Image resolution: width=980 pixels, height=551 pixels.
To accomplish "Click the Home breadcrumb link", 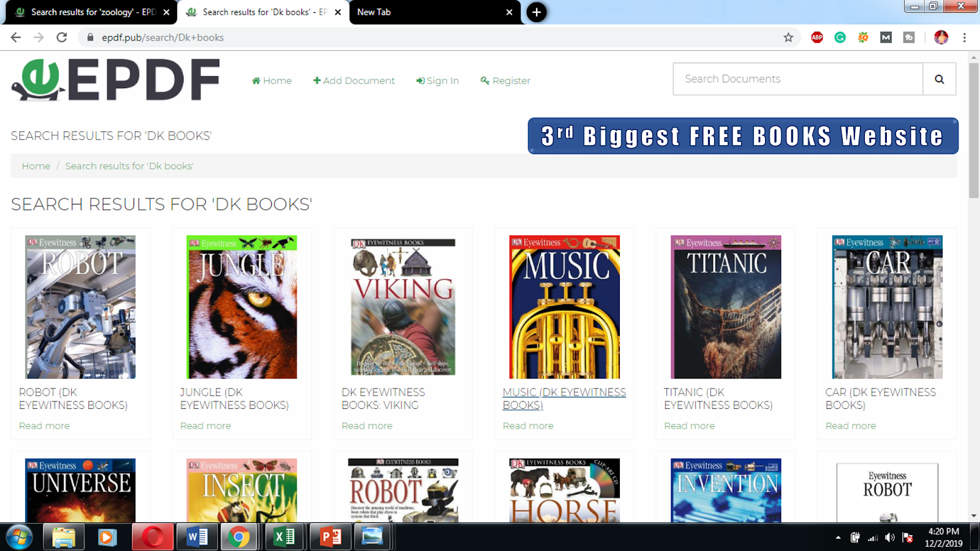I will point(36,166).
